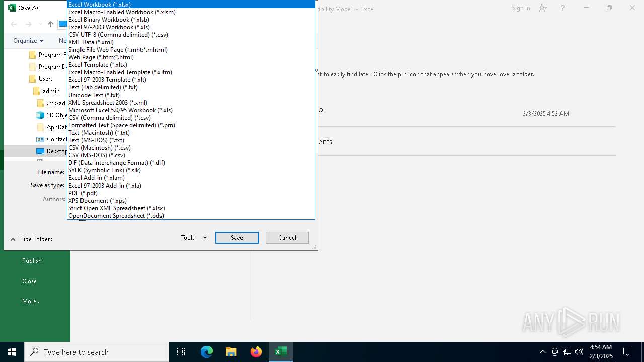The width and height of the screenshot is (644, 362).
Task: Pick Single File Web Page format
Action: (191, 50)
